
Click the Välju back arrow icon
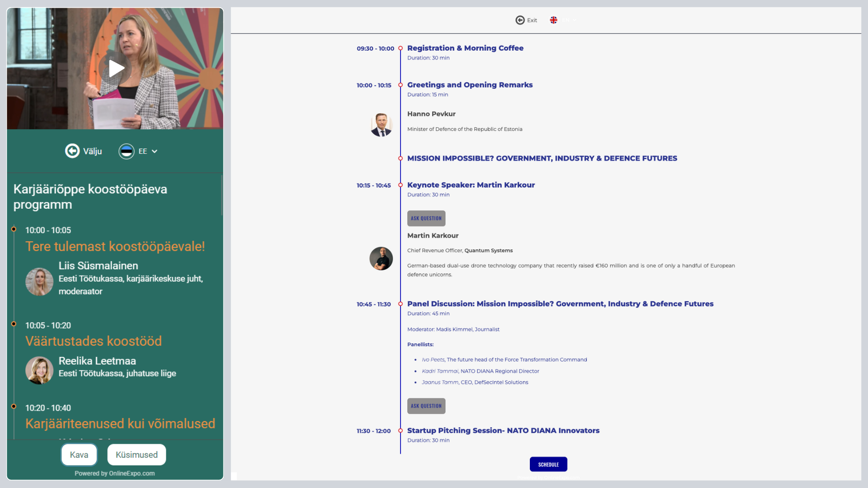tap(72, 151)
